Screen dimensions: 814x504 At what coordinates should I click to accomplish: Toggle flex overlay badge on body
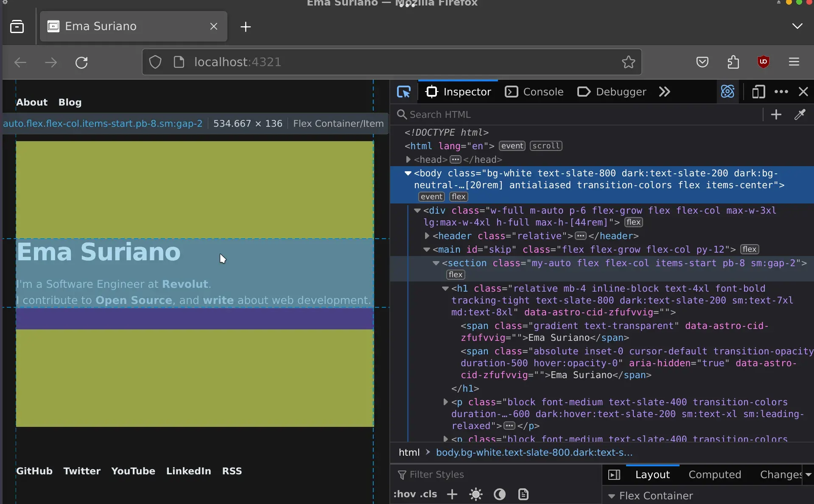[459, 197]
